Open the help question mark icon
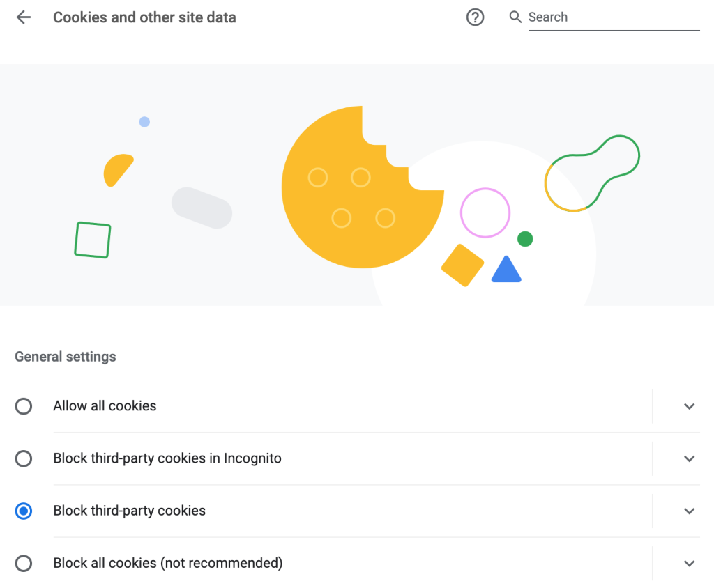 pos(475,17)
